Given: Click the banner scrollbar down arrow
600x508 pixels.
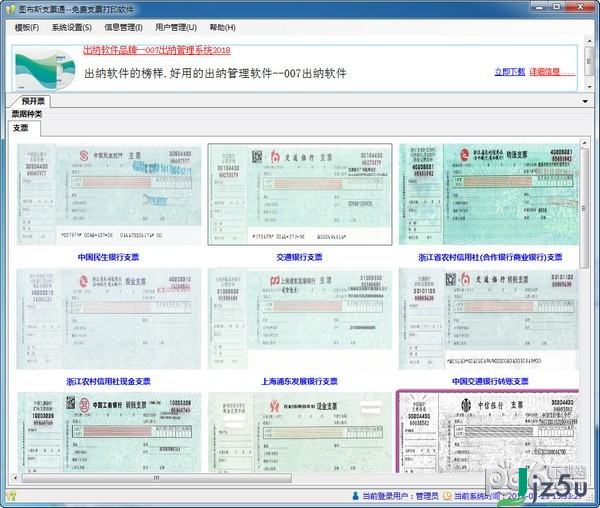Looking at the screenshot, I should pos(589,87).
